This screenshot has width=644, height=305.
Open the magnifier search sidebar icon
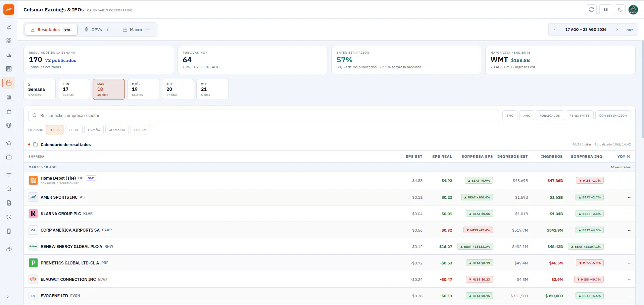9,189
